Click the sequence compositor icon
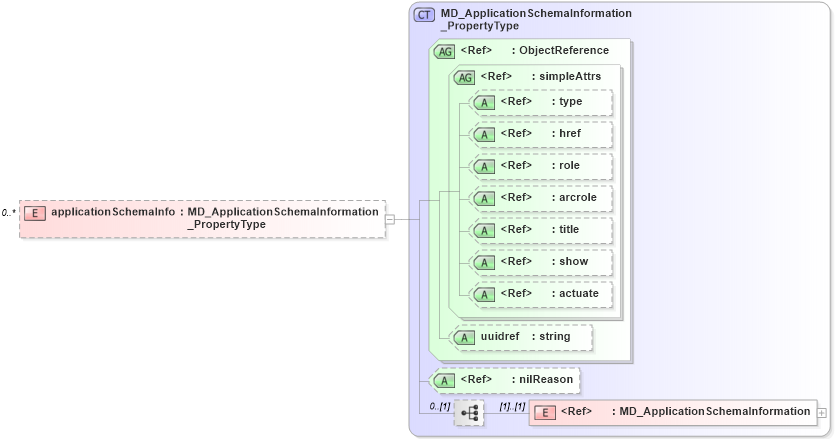 [469, 413]
